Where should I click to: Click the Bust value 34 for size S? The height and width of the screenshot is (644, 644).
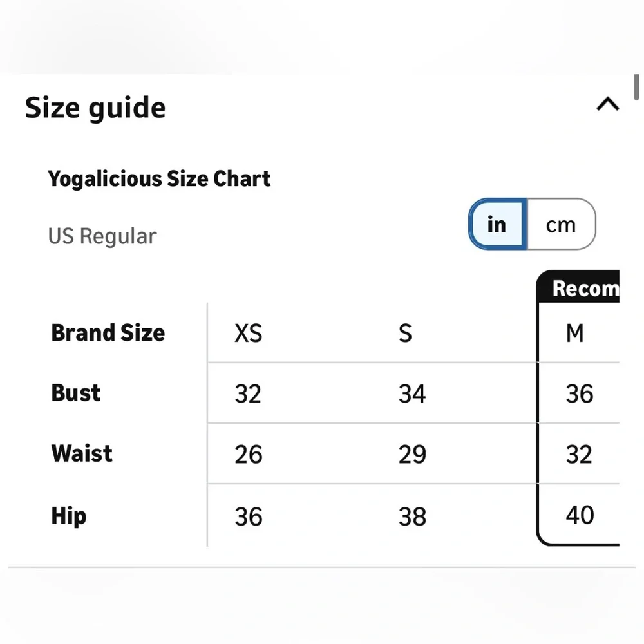coord(412,393)
